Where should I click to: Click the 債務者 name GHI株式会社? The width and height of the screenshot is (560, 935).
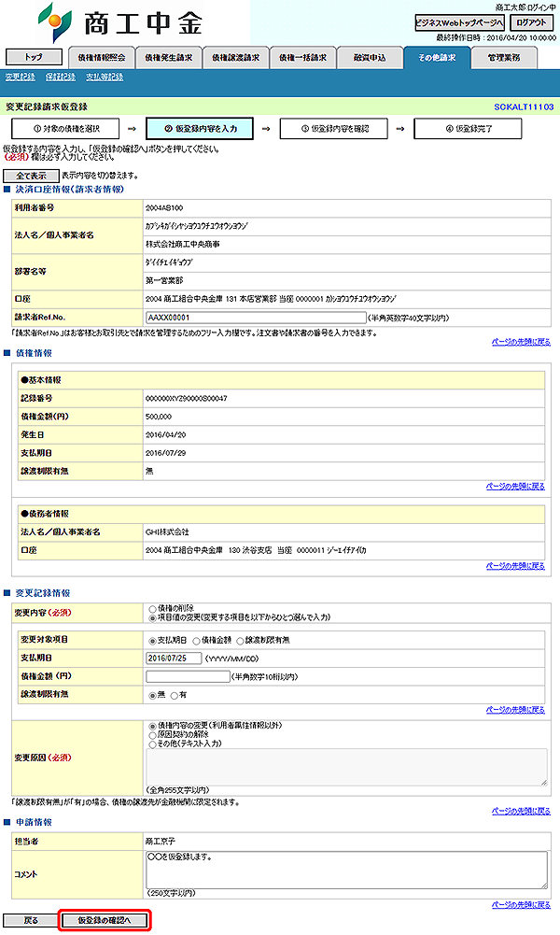(x=167, y=531)
